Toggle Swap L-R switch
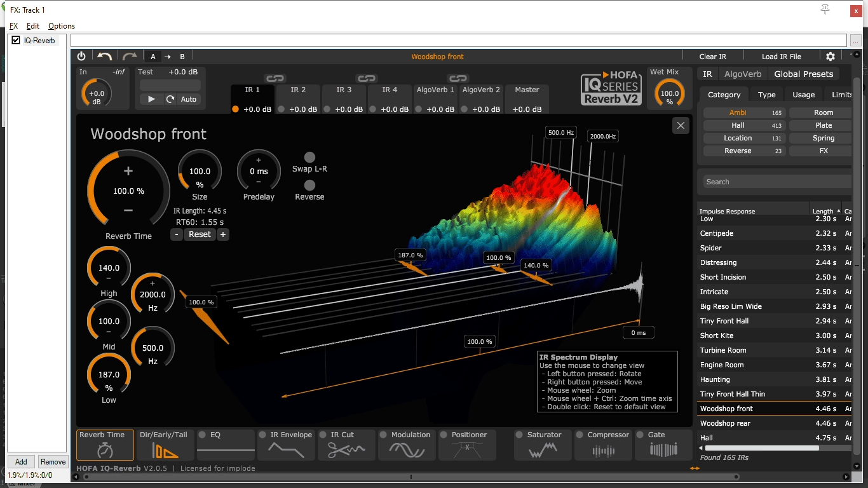Viewport: 868px width, 488px height. [x=309, y=158]
